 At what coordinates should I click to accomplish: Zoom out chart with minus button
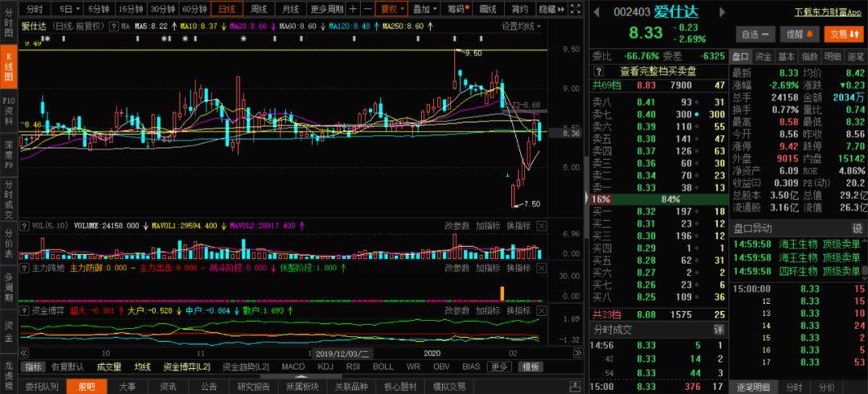pyautogui.click(x=367, y=9)
